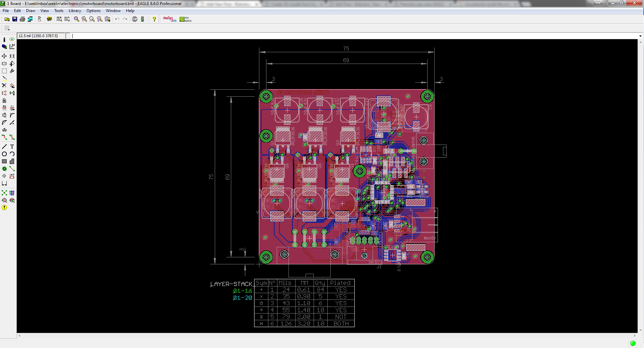Open the CAM processor icon
The height and width of the screenshot is (348, 644).
pos(30,19)
